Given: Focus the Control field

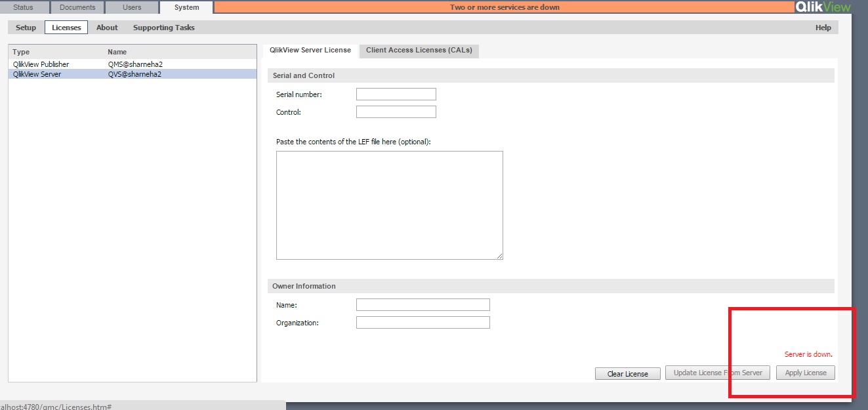Looking at the screenshot, I should pyautogui.click(x=396, y=112).
